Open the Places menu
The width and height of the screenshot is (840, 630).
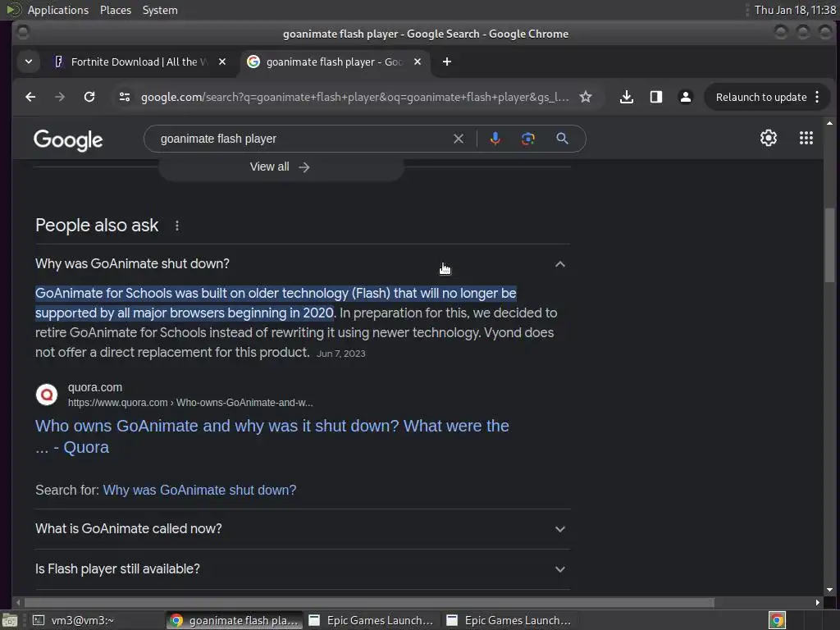pos(115,10)
